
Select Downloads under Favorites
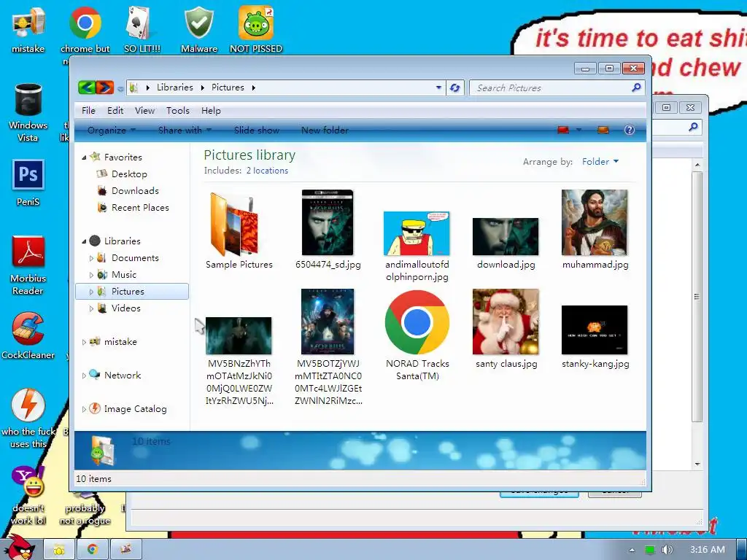coord(135,191)
